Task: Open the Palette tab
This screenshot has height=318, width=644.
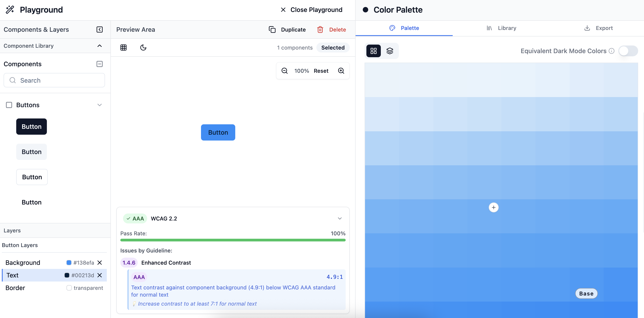Action: click(404, 28)
